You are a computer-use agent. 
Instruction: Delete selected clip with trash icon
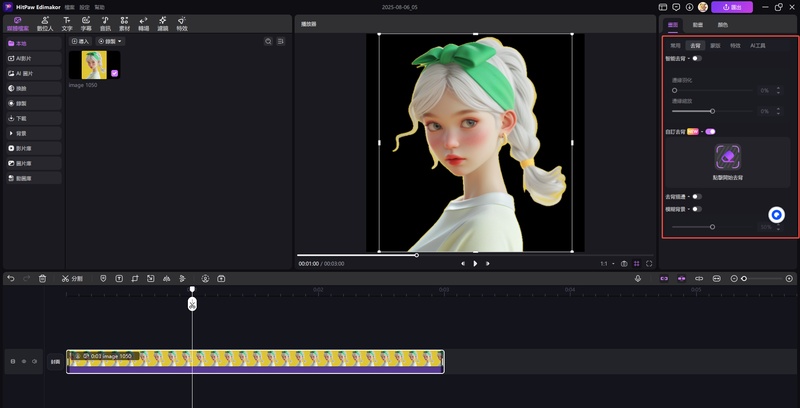(x=43, y=278)
